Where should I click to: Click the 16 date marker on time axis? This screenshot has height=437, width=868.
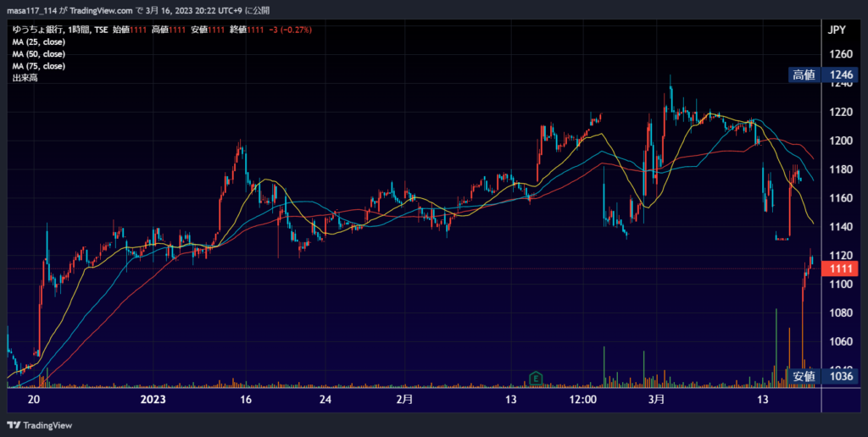[246, 400]
